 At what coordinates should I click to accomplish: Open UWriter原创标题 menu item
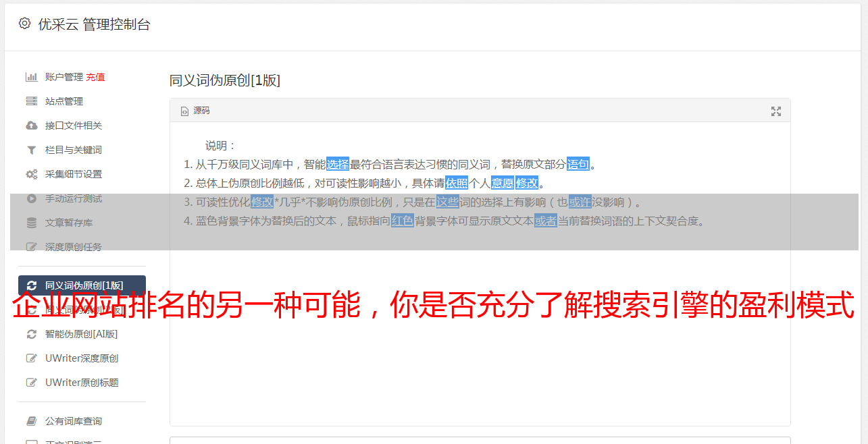point(82,383)
